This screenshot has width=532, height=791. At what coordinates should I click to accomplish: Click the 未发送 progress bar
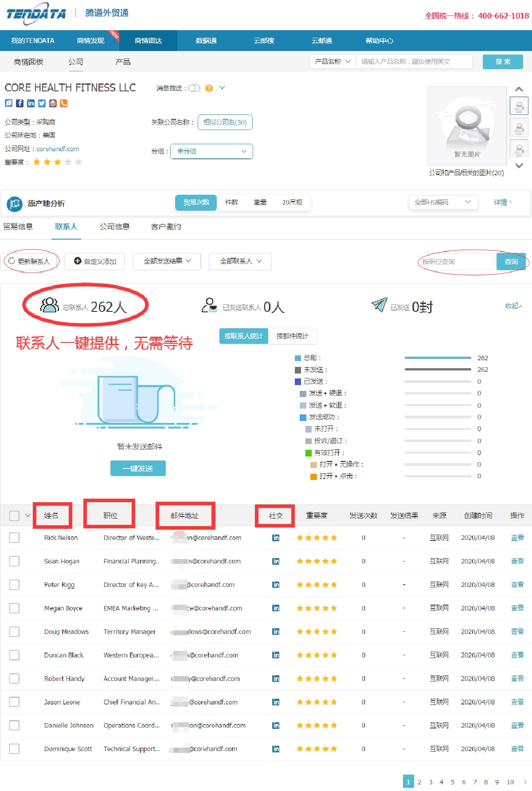click(438, 369)
